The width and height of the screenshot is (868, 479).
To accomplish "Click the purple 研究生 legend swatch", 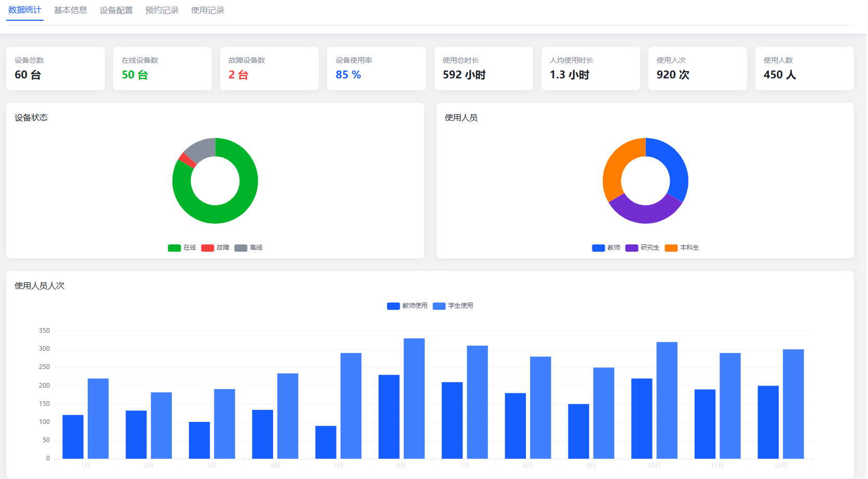I will pos(632,248).
